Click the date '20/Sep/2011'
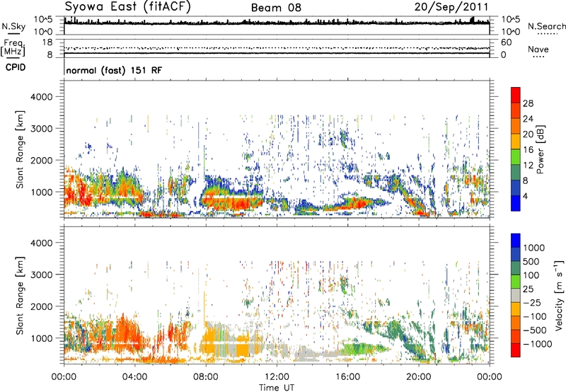Screen dimensions: 566x392 pyautogui.click(x=451, y=7)
